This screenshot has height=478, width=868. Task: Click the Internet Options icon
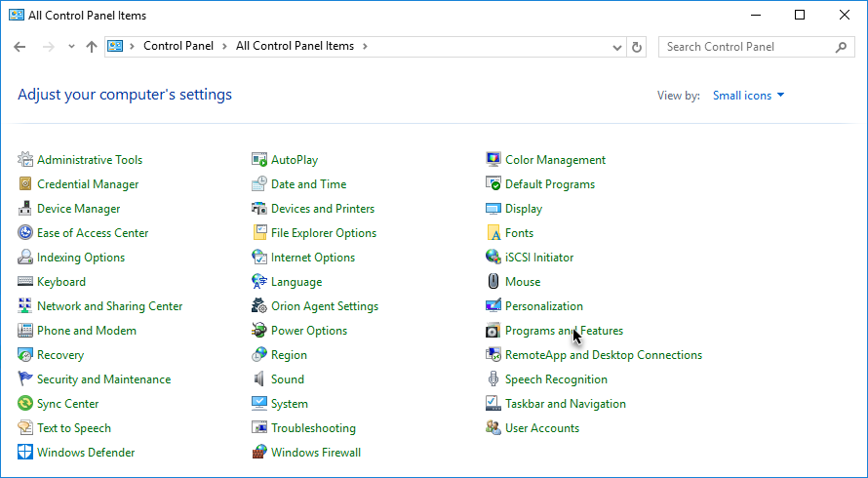(259, 257)
